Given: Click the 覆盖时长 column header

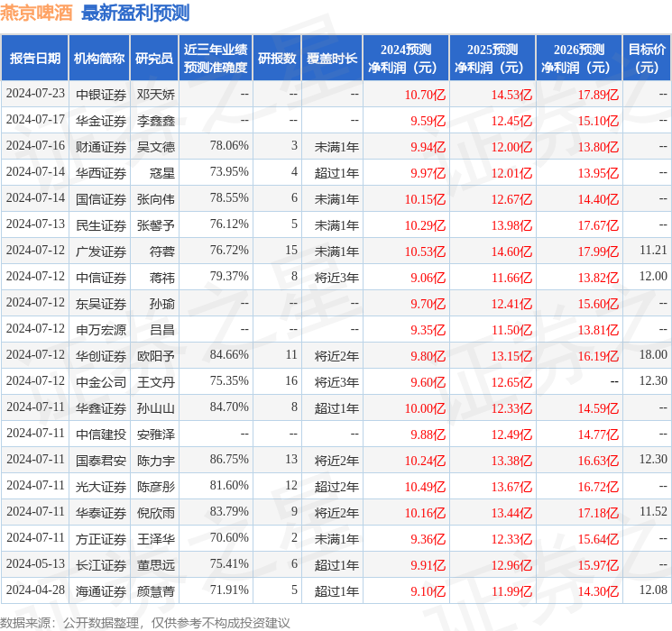Looking at the screenshot, I should coord(332,59).
